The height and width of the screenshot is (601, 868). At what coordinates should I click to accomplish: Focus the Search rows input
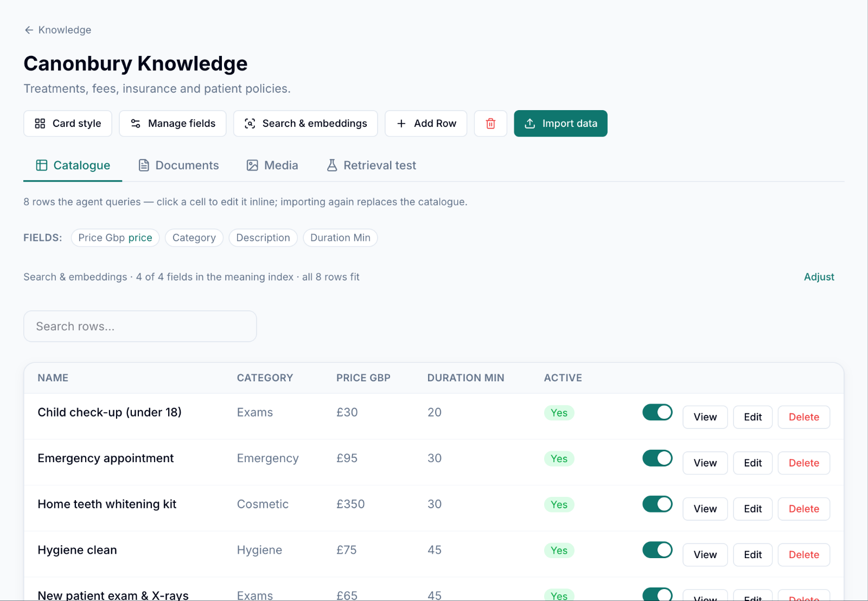pyautogui.click(x=140, y=327)
